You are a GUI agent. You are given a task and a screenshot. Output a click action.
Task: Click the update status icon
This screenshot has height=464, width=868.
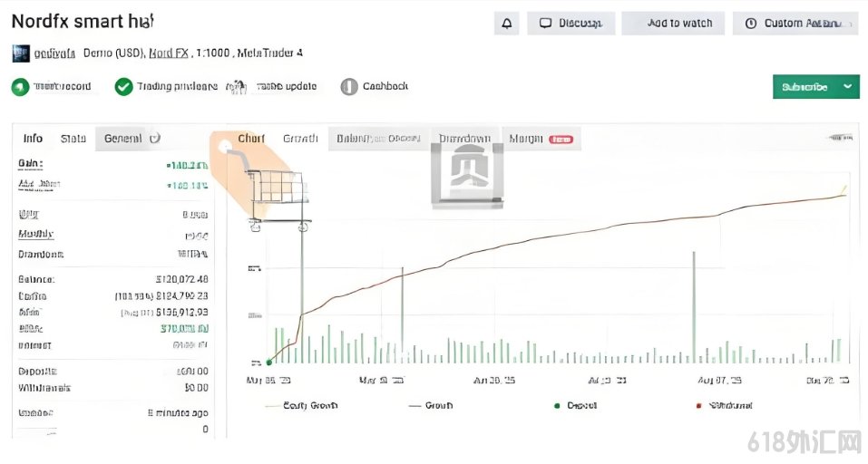[237, 87]
